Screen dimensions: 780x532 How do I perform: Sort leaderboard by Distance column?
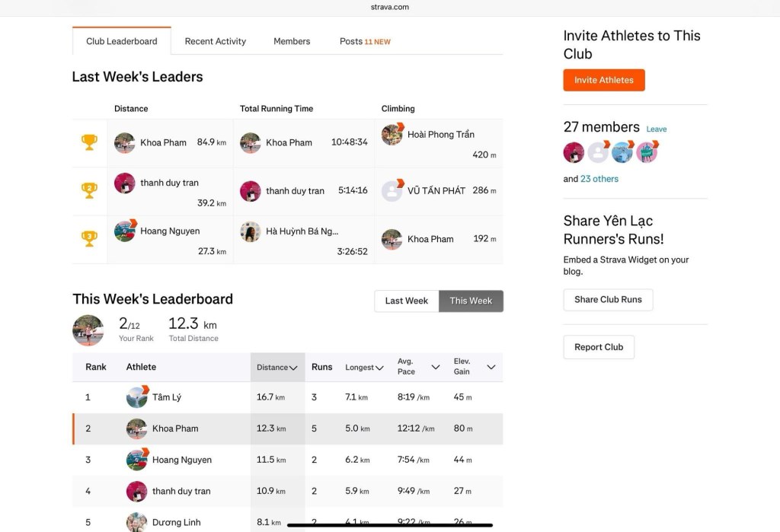tap(277, 368)
